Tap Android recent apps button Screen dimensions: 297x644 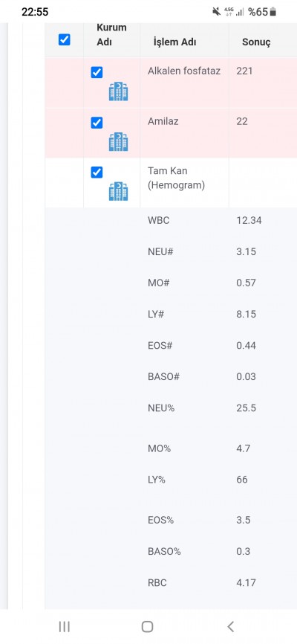(x=65, y=626)
